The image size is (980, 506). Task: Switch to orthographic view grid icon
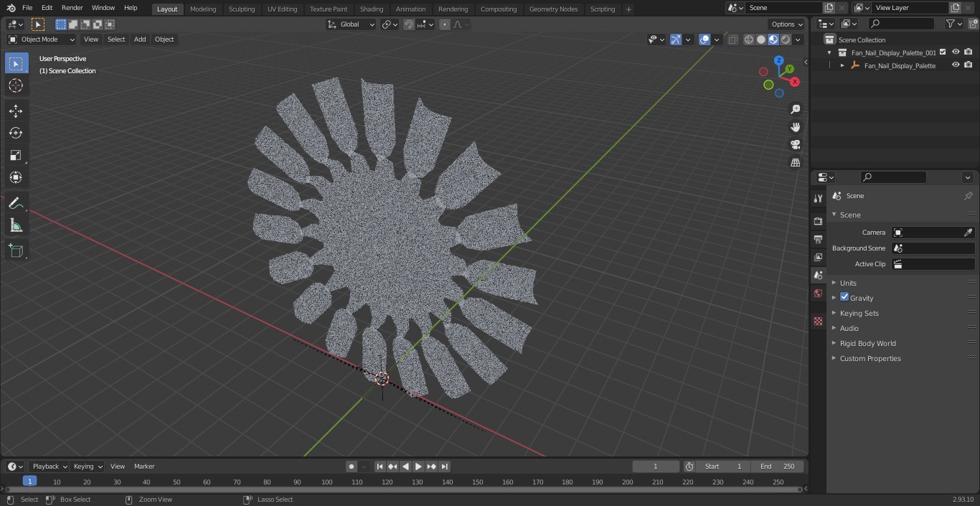pyautogui.click(x=795, y=162)
